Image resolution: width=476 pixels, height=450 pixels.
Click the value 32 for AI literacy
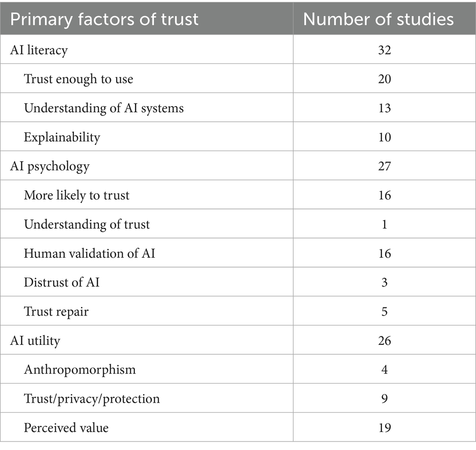coord(384,50)
